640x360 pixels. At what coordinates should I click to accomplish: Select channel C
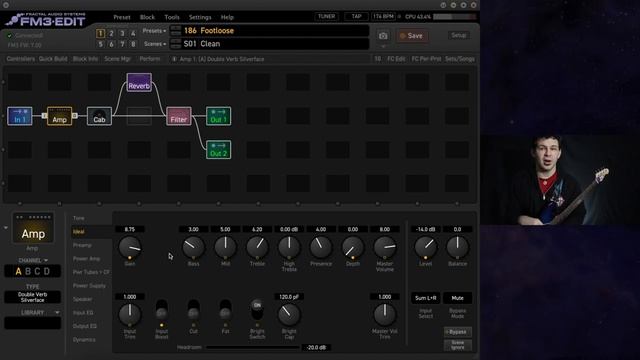click(x=37, y=271)
